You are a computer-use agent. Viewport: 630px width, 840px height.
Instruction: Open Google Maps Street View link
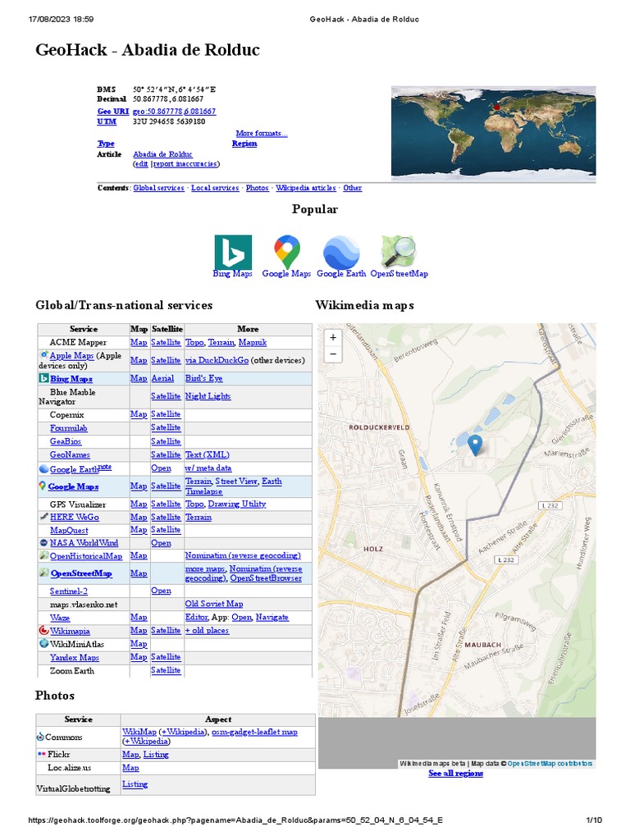coord(236,481)
